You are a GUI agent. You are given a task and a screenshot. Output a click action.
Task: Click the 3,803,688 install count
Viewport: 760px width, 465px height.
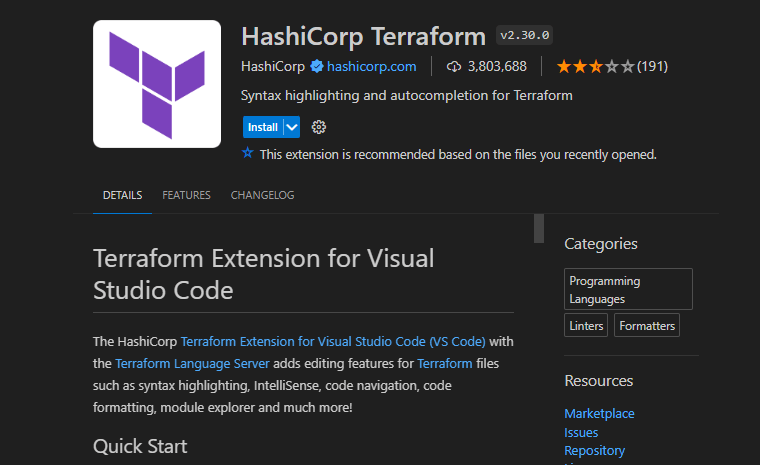click(x=497, y=66)
